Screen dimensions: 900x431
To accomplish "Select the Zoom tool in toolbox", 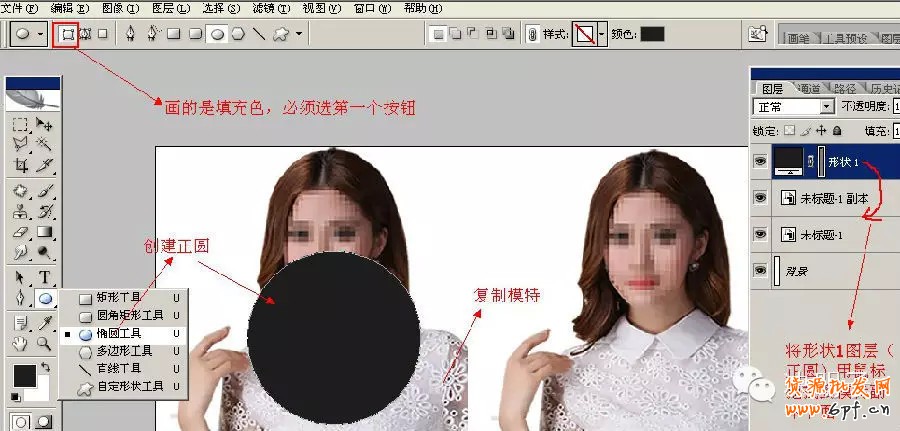I will coord(44,343).
